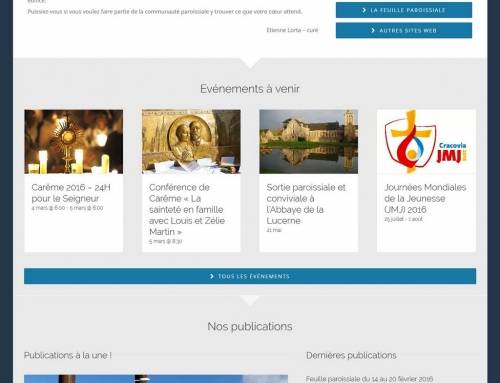Open Carême 2016 – 24H pour le Seigneur
This screenshot has width=500, height=383.
pos(71,193)
